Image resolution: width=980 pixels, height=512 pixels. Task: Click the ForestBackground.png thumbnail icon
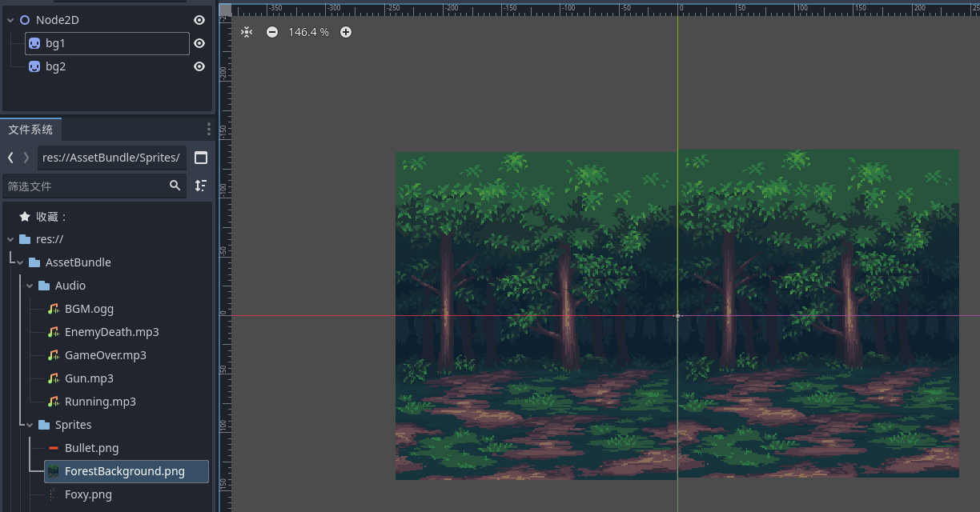pyautogui.click(x=54, y=471)
